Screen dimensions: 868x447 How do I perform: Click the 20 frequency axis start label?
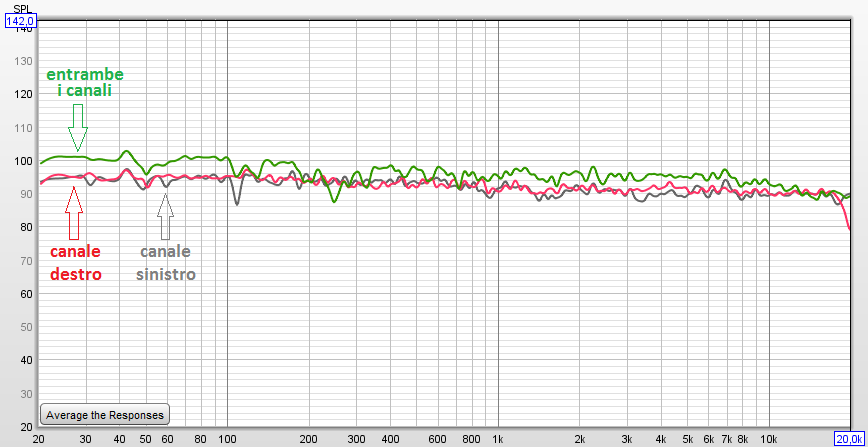click(39, 439)
